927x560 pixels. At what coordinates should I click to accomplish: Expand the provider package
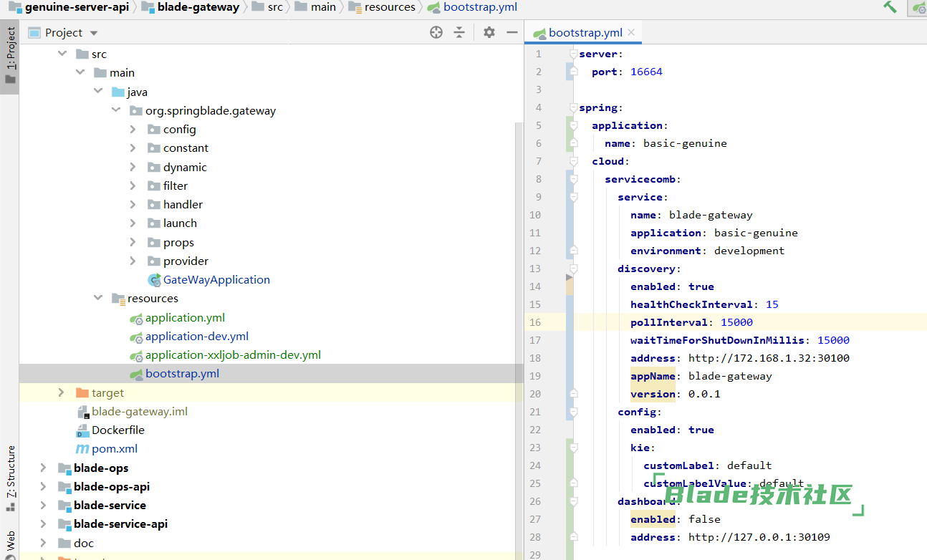(133, 261)
